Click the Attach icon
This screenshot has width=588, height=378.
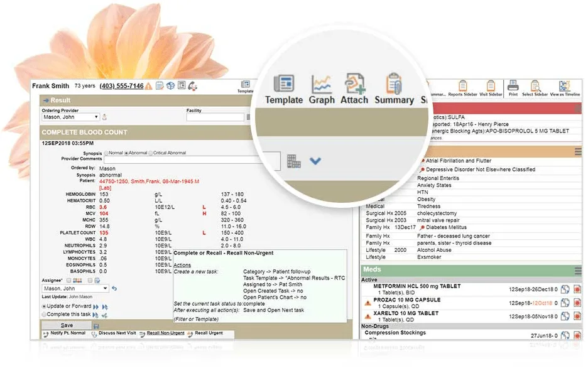[x=354, y=82]
